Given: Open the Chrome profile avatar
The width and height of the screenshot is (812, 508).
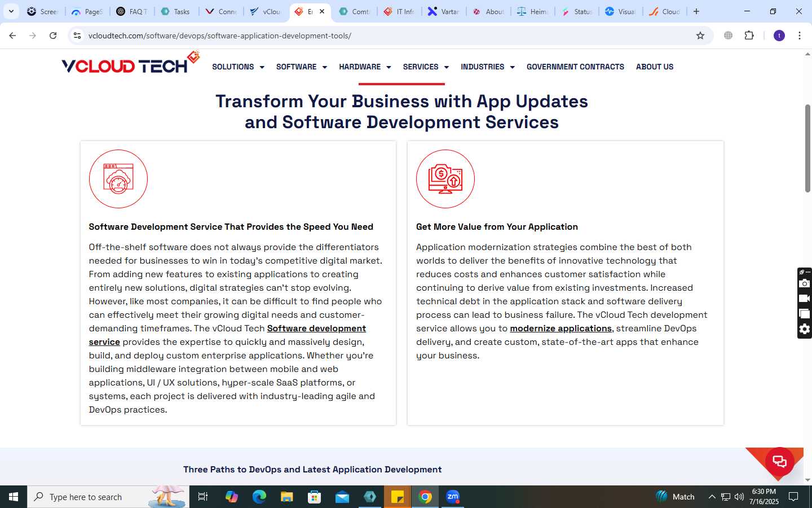Looking at the screenshot, I should pos(779,36).
